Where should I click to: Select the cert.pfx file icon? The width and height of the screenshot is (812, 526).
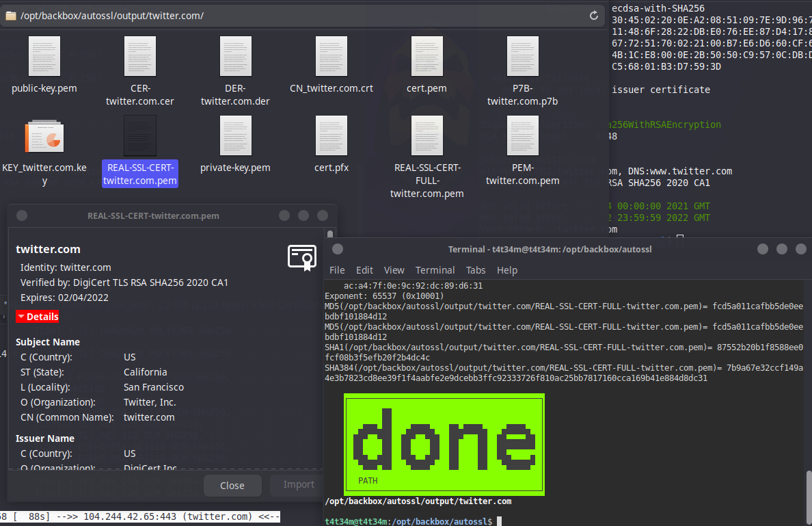[331, 135]
